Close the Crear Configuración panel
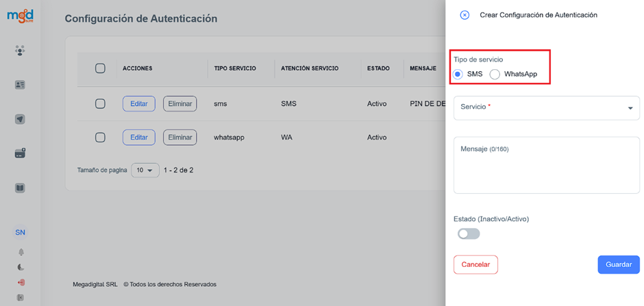This screenshot has width=644, height=306. [465, 15]
